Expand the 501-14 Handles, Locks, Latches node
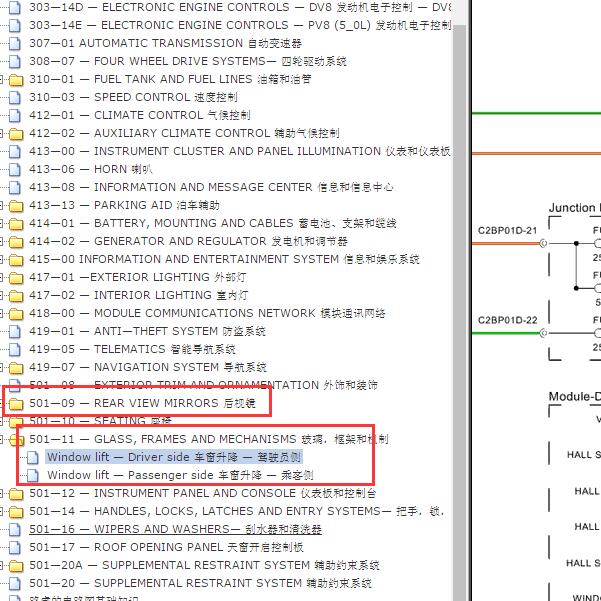Screen dimensions: 601x601 pos(2,512)
